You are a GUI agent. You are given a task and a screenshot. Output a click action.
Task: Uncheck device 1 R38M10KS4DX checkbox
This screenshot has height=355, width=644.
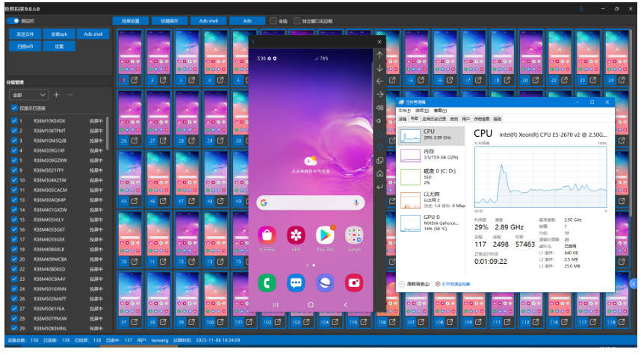(14, 121)
